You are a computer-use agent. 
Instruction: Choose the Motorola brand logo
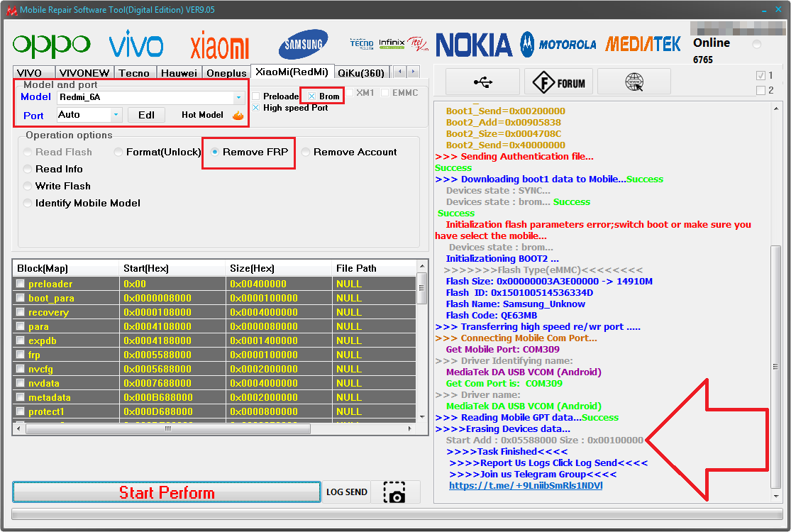coord(558,45)
